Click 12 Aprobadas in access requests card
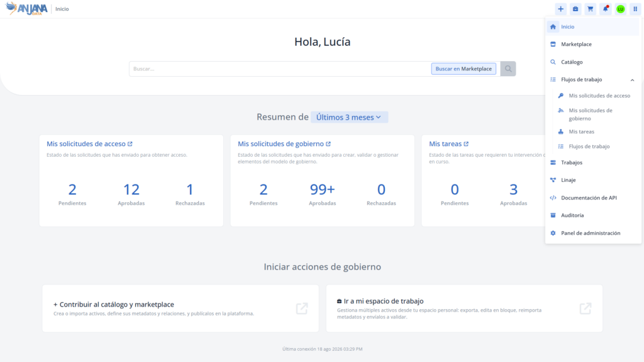 click(131, 194)
